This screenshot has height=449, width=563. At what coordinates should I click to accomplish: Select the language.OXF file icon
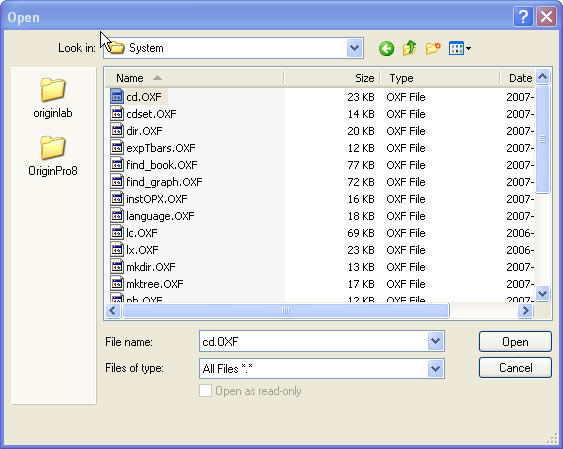click(x=117, y=216)
